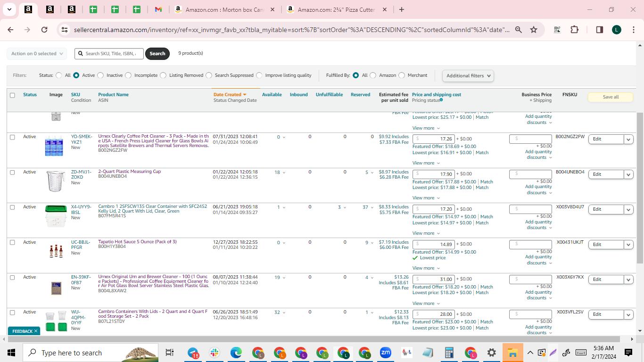Click the Save all button
Screen dimensions: 644x362
(611, 97)
